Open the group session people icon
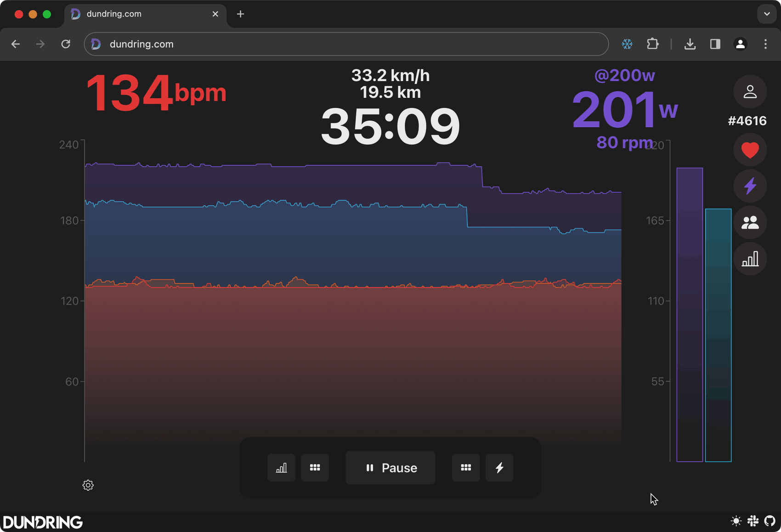Viewport: 781px width, 532px height. (x=750, y=222)
